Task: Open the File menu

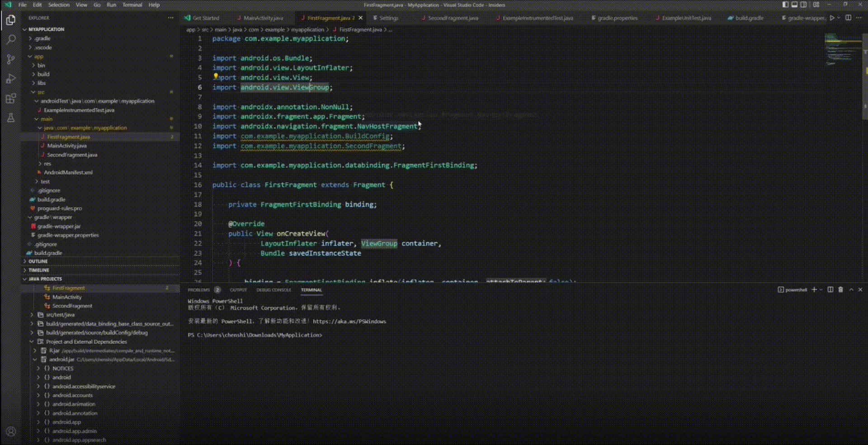Action: coord(22,5)
